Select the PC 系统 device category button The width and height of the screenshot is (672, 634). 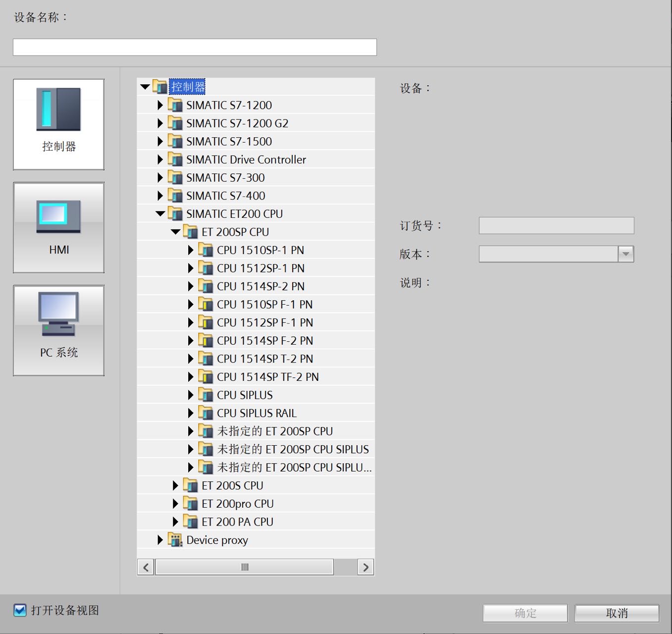[59, 330]
